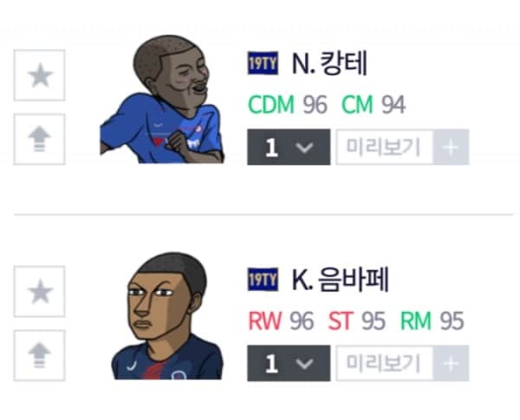Image resolution: width=520 pixels, height=420 pixels.
Task: Click the plus icon next to 음바페's 미리보기
Action: click(x=451, y=364)
